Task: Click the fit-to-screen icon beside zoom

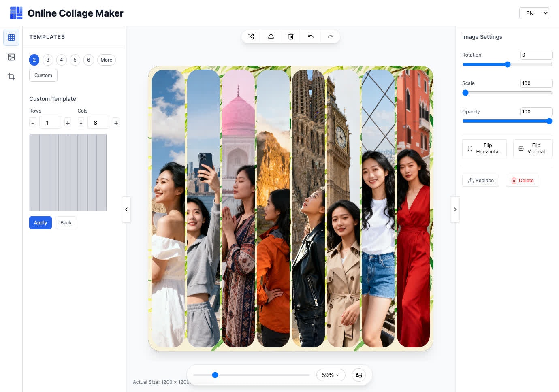Action: 359,375
